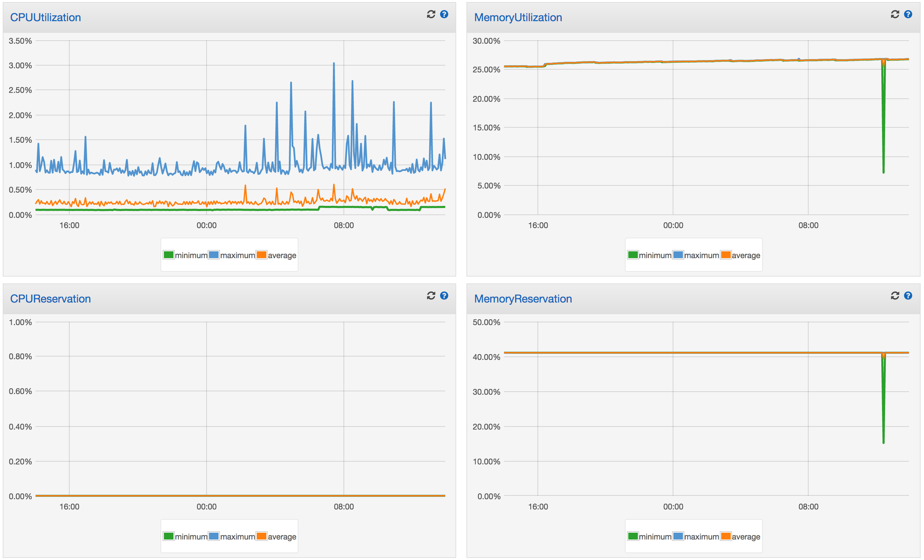Refresh the CPUUtilization graph
This screenshot has width=924, height=560.
431,14
